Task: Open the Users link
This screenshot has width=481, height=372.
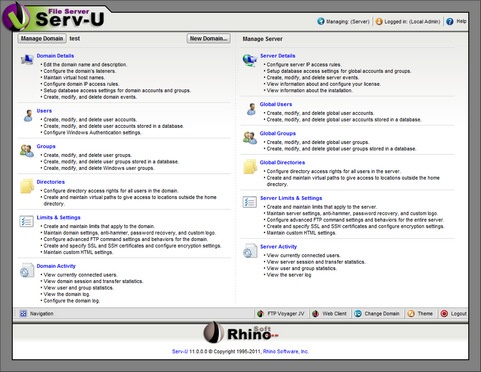Action: [x=44, y=111]
